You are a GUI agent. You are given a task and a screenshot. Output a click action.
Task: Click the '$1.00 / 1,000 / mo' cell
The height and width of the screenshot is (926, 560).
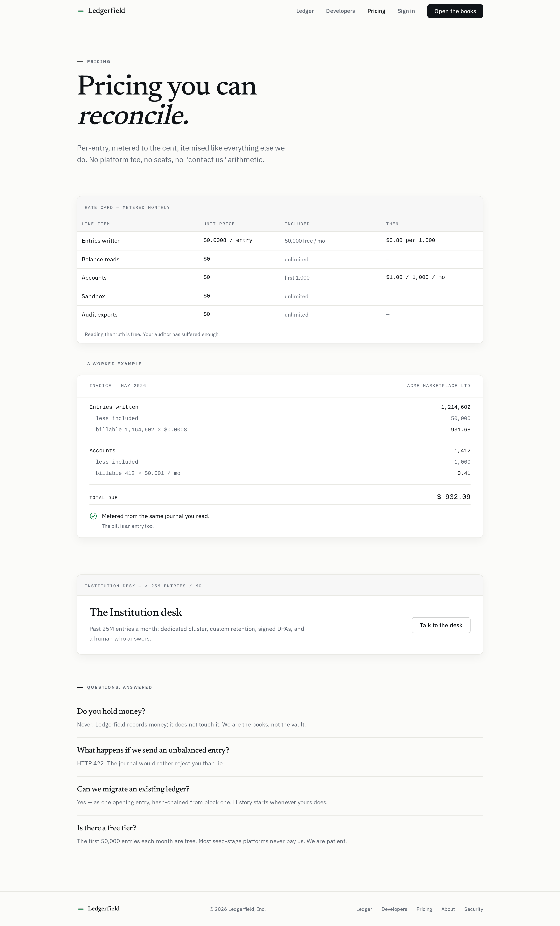(415, 277)
